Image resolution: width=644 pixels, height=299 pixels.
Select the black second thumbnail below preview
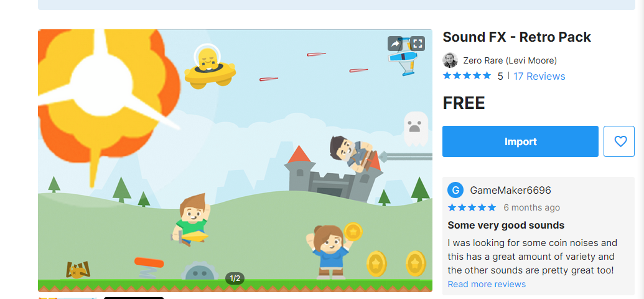pyautogui.click(x=134, y=298)
